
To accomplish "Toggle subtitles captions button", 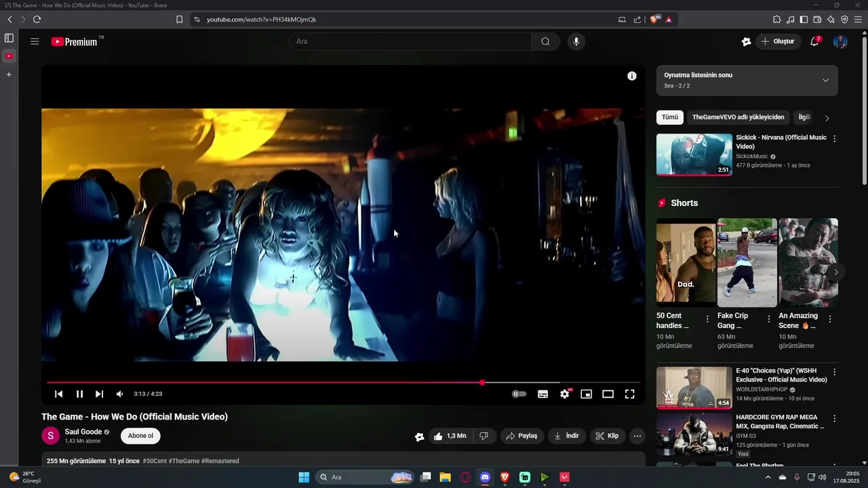I will click(x=542, y=394).
